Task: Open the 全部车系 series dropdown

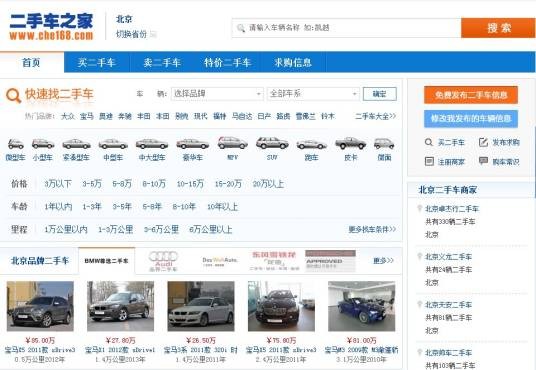Action: pyautogui.click(x=313, y=94)
